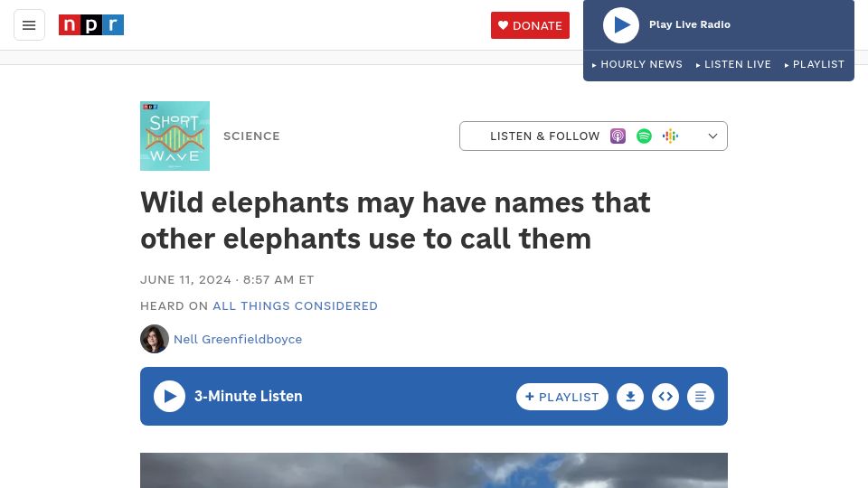Click the Play Live Radio label
The height and width of the screenshot is (488, 868).
tap(690, 24)
